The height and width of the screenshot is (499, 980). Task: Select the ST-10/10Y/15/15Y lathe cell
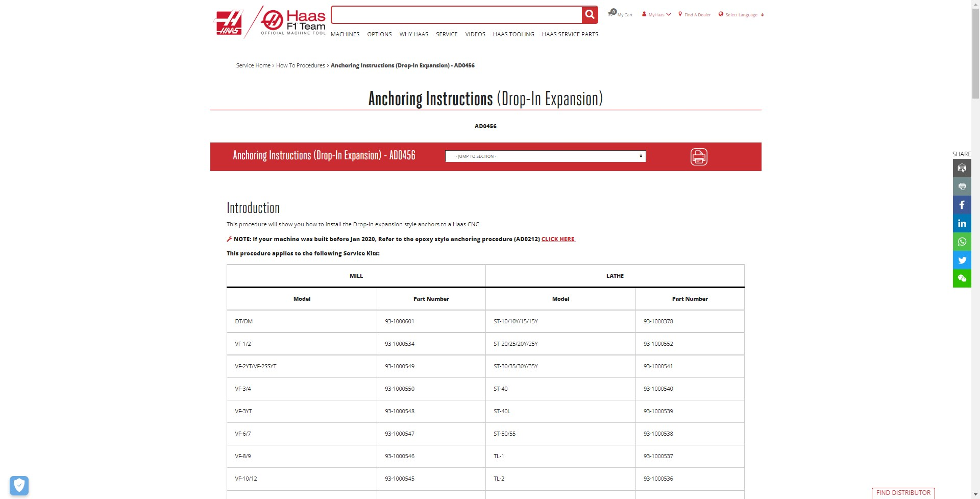click(x=560, y=321)
